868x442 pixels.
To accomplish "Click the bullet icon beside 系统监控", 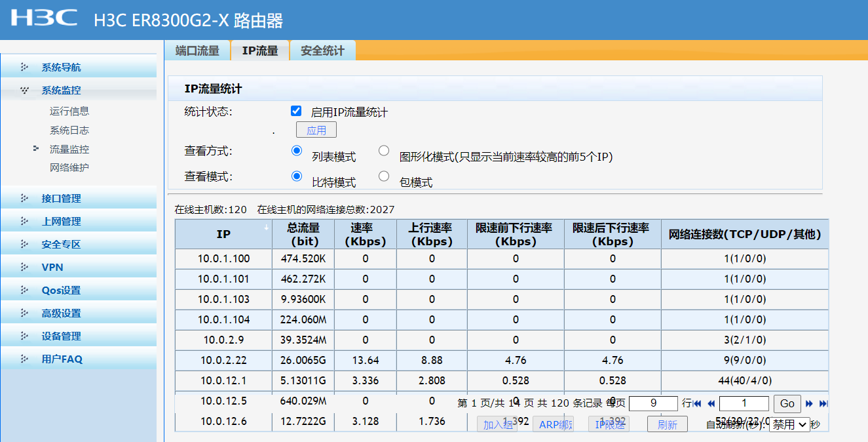I will [x=24, y=90].
